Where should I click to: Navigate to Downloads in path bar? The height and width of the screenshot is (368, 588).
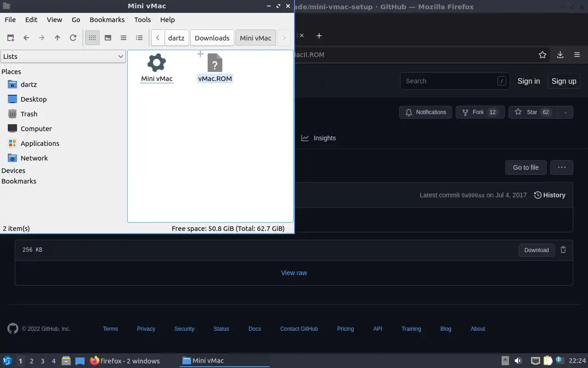(212, 38)
